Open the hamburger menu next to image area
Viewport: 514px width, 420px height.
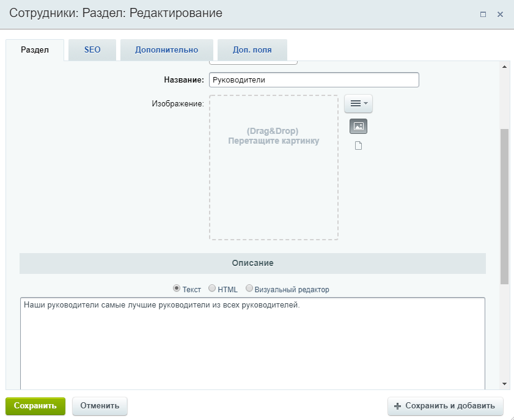point(358,103)
